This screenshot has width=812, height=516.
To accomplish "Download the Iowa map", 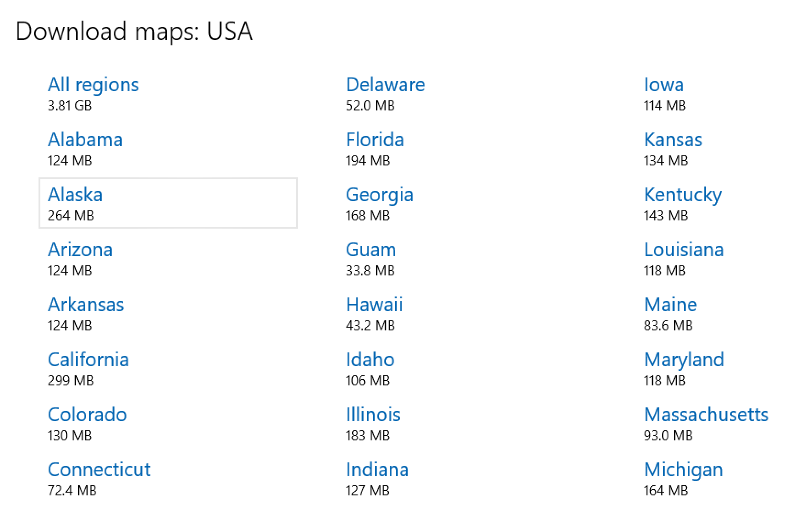I will click(x=664, y=84).
